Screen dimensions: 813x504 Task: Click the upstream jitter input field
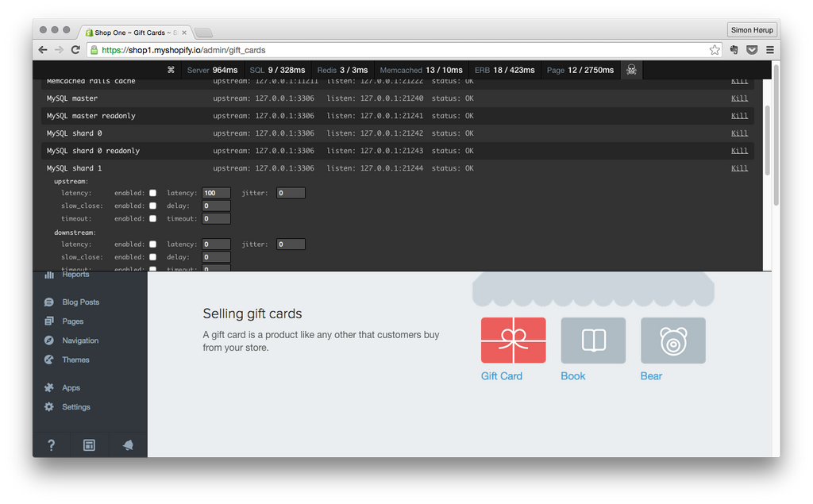[x=291, y=193]
